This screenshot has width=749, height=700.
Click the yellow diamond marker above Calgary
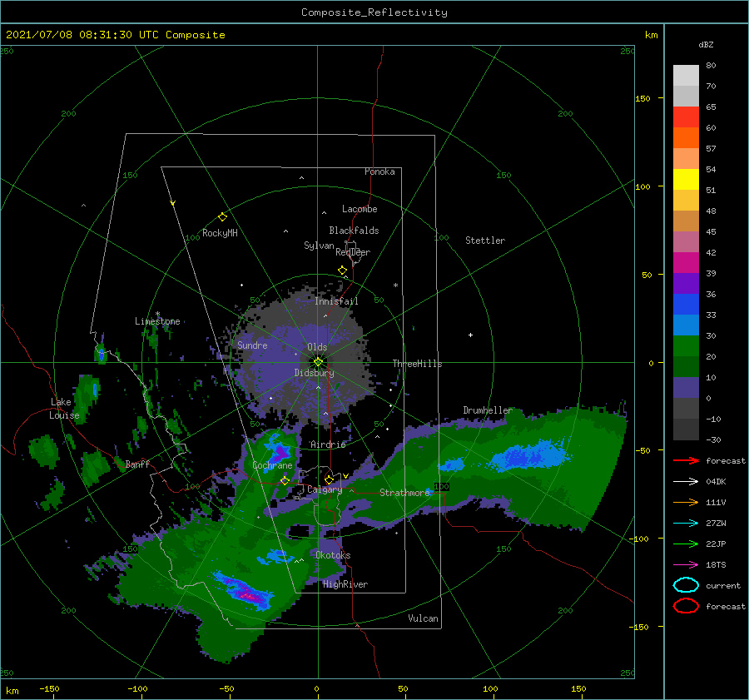(329, 479)
